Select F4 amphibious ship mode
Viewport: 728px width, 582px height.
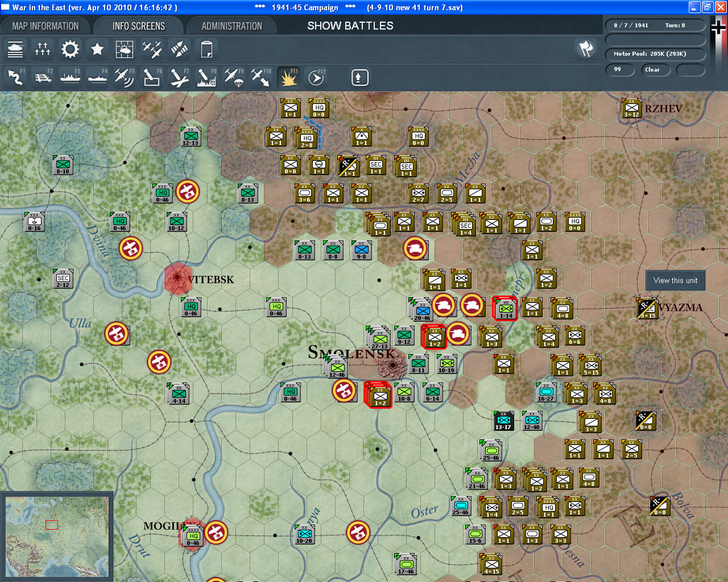click(x=97, y=77)
